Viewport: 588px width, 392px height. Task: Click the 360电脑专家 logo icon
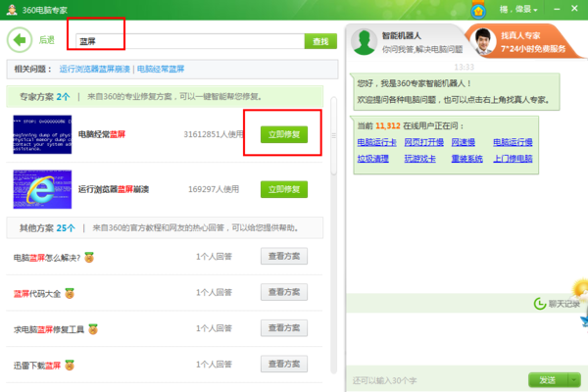(12, 10)
